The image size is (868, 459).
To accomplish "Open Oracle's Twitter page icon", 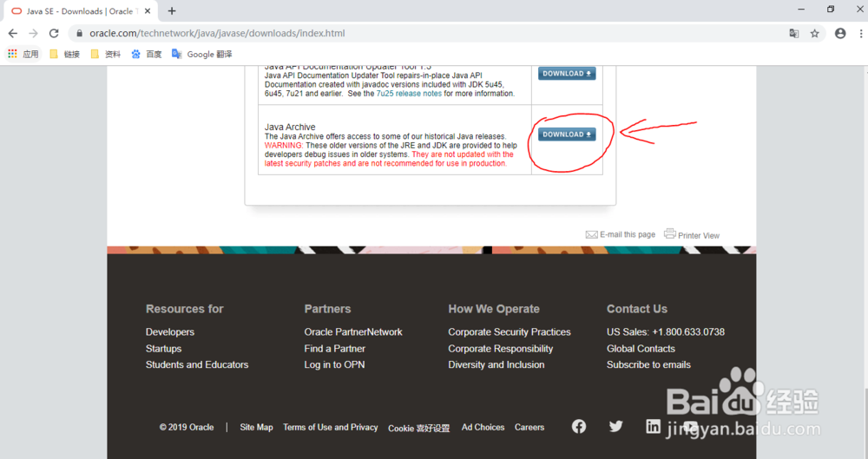I will pos(615,426).
